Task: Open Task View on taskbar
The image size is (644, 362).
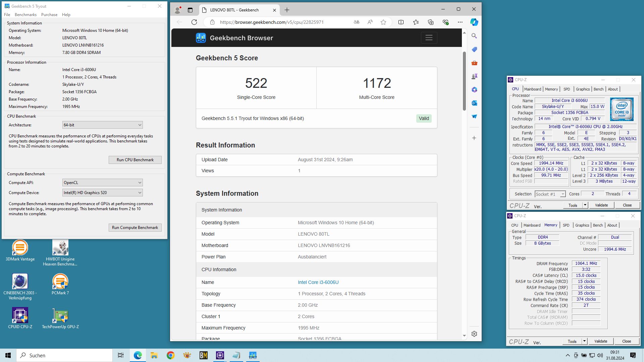Action: coord(121,355)
